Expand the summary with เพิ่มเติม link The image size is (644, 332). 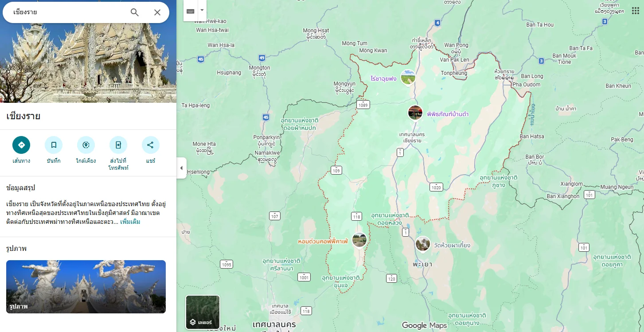coord(130,222)
